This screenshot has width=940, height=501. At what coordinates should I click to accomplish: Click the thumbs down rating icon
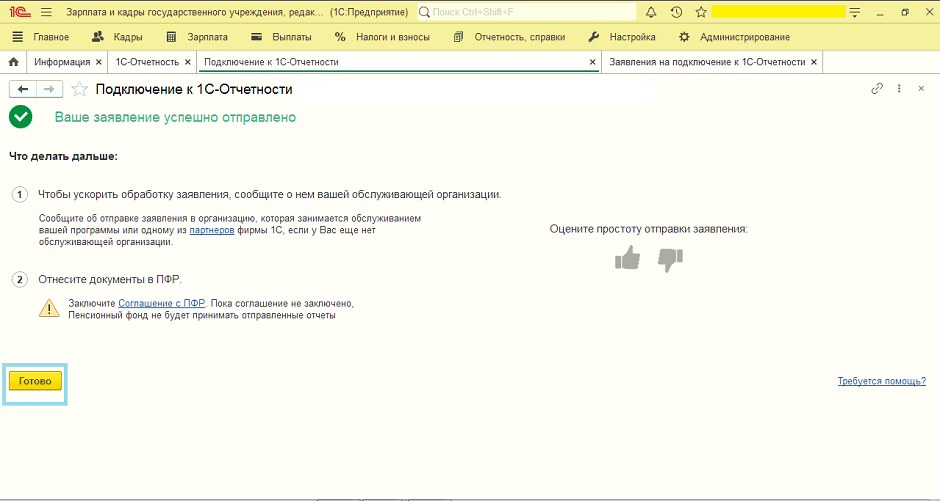(669, 259)
